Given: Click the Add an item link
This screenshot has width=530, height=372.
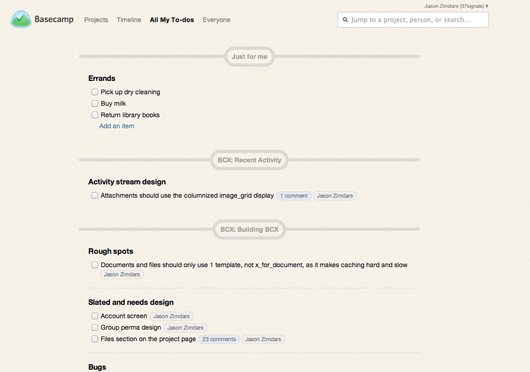Looking at the screenshot, I should coord(117,126).
